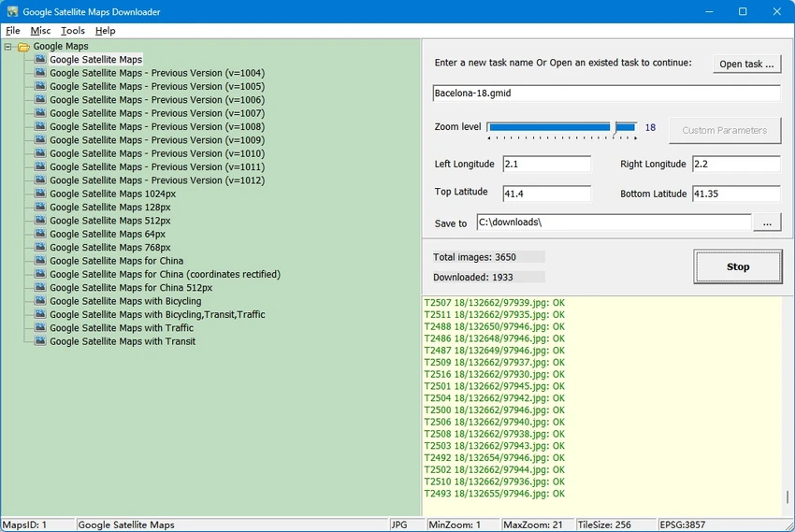795x532 pixels.
Task: Focus the Bottom Latitude field
Action: pyautogui.click(x=736, y=194)
